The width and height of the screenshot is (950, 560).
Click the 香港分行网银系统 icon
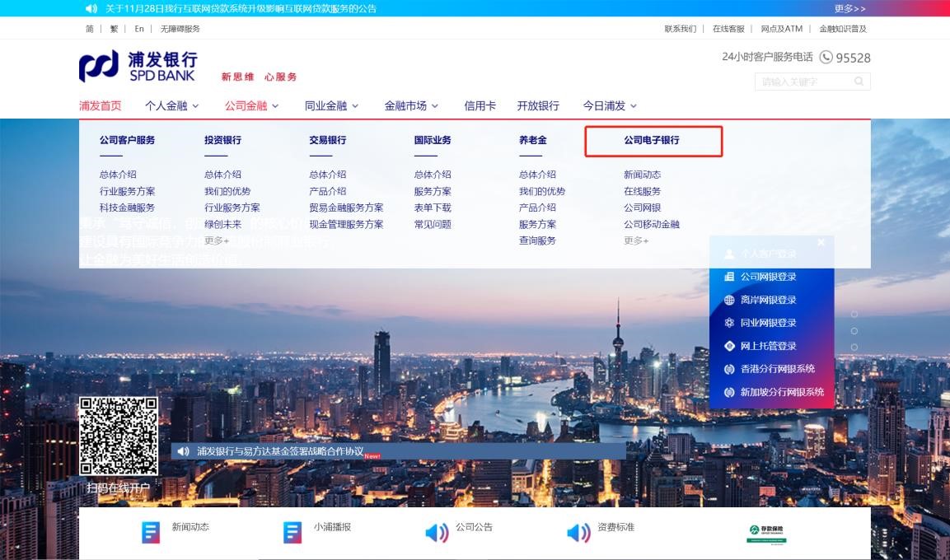(x=729, y=369)
